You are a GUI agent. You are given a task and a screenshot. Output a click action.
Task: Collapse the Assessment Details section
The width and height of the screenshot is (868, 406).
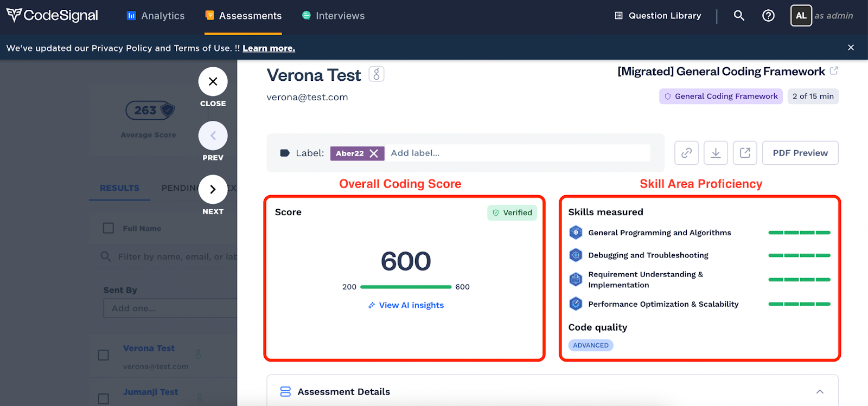[820, 391]
